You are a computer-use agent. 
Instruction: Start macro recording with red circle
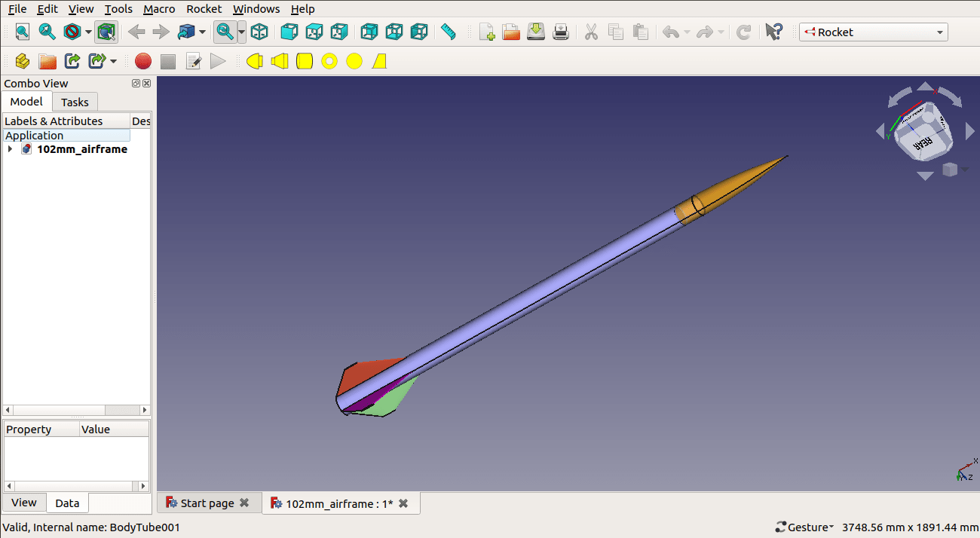coord(143,61)
